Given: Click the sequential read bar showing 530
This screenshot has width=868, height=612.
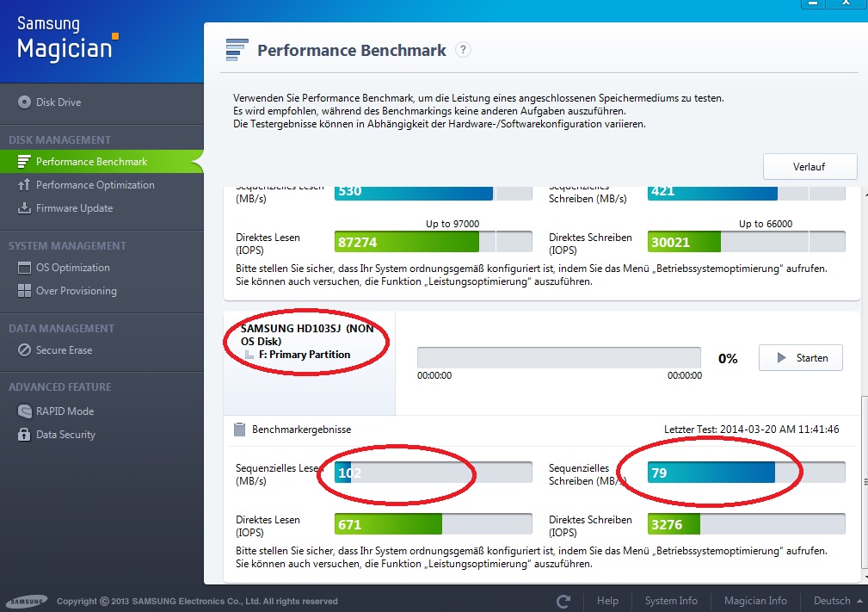Looking at the screenshot, I should coord(434,192).
